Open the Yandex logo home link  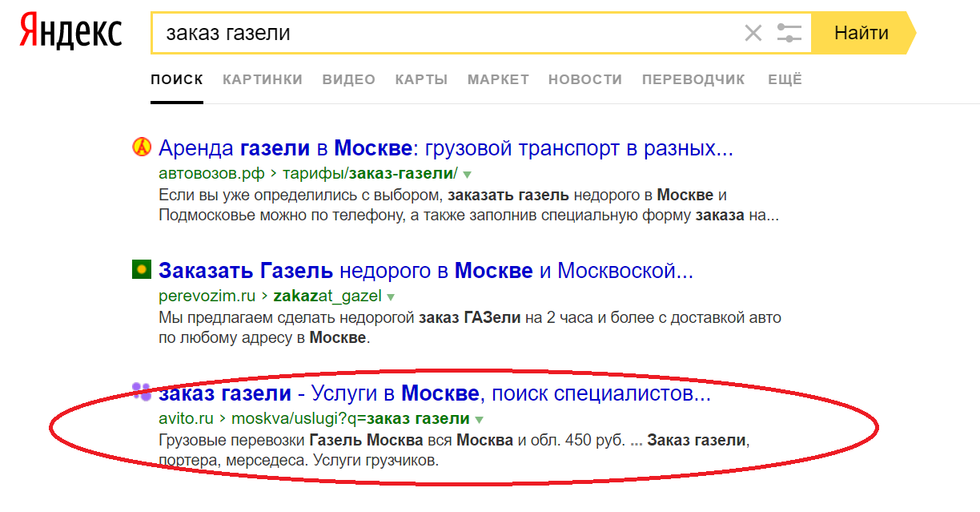(x=70, y=33)
